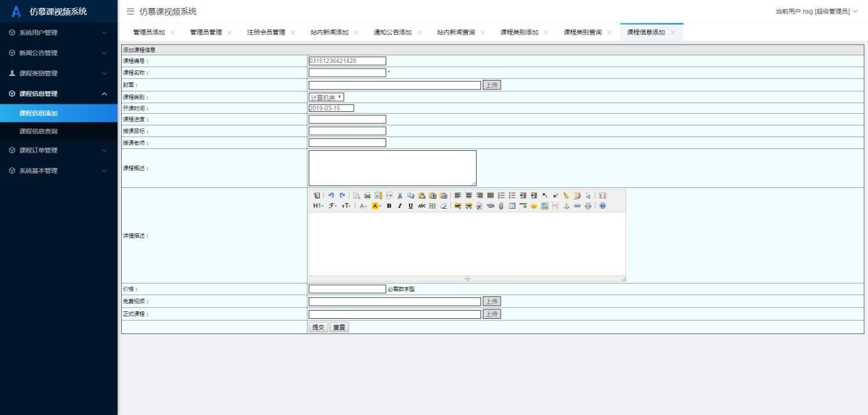The height and width of the screenshot is (415, 868).
Task: Submit the form with 提交
Action: point(319,327)
